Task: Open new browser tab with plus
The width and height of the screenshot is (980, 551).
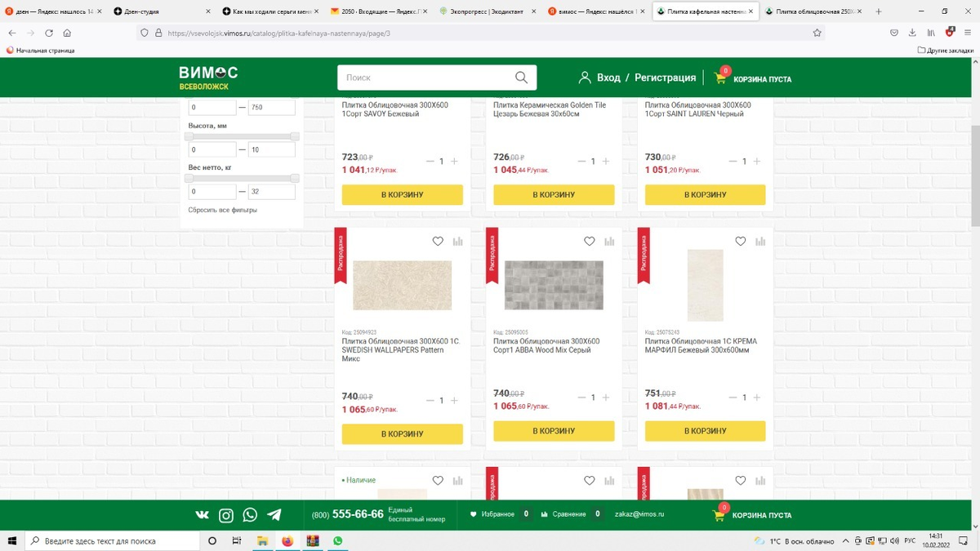Action: [879, 11]
